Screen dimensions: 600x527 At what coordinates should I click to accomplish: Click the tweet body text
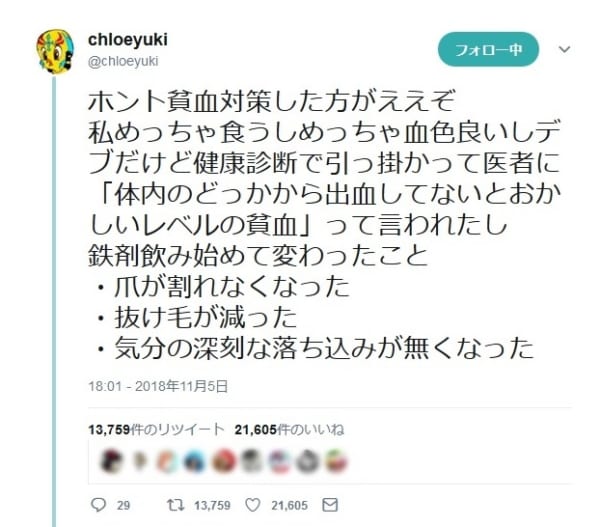(324, 224)
